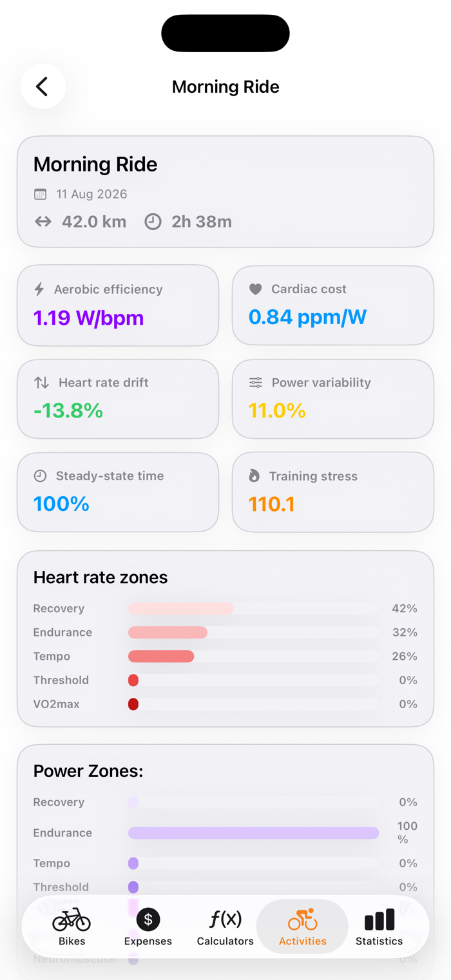Open the Bikes tab bicycle icon
Viewport: 451px width, 980px height.
point(72,920)
